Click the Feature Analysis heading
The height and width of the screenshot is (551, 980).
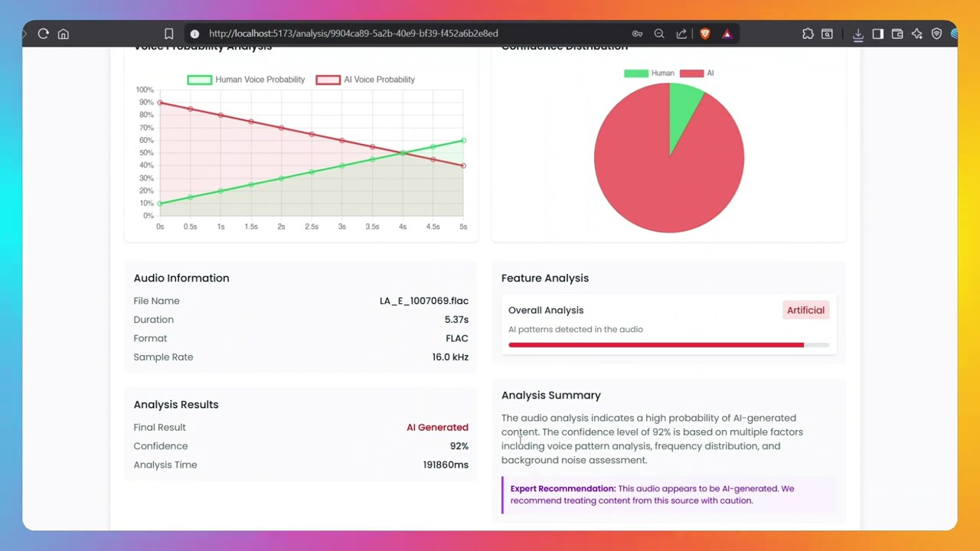point(545,278)
